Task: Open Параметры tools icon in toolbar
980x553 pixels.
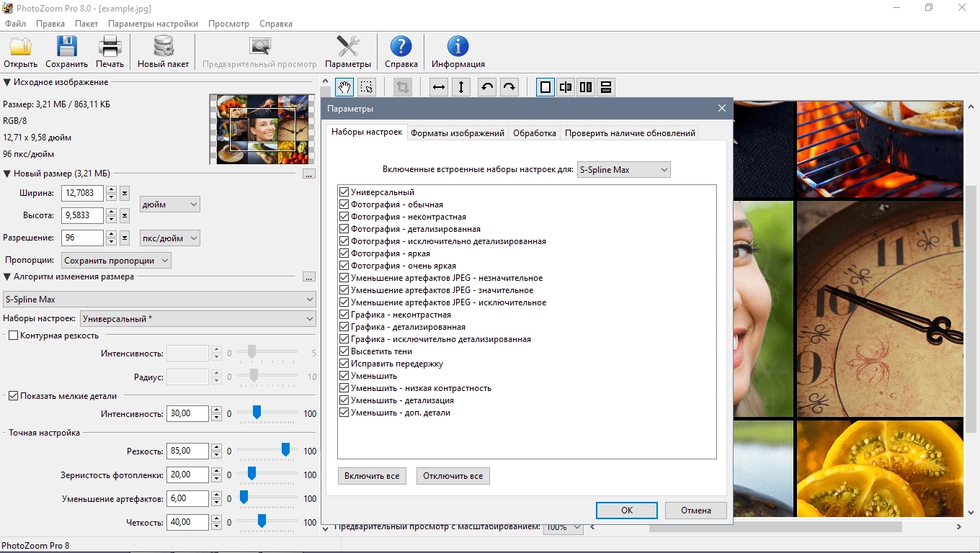Action: [348, 47]
